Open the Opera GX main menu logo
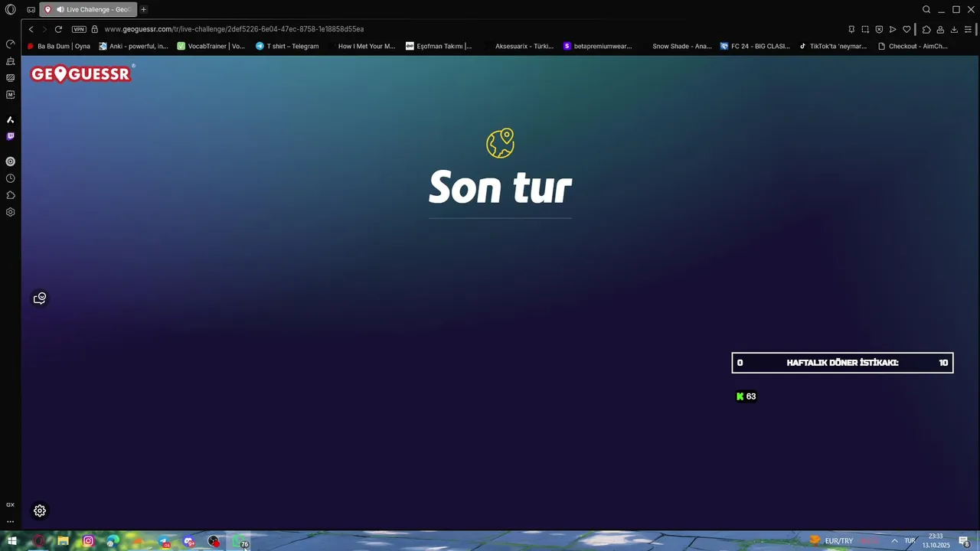Screen dimensions: 980x551 pos(10,9)
